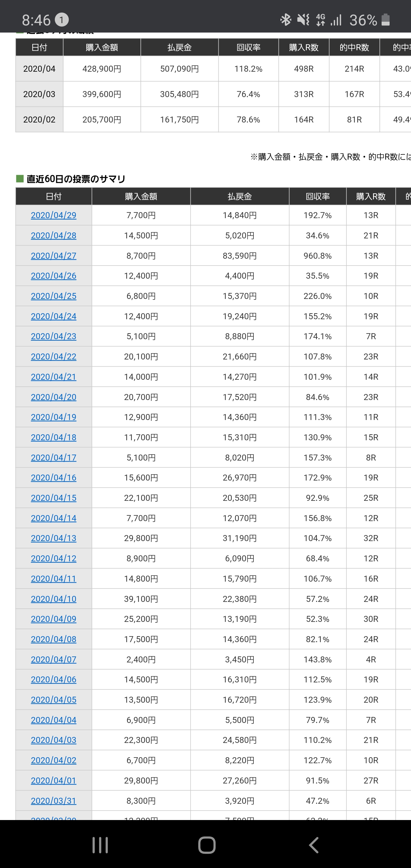Image resolution: width=411 pixels, height=868 pixels.
Task: Click the 2020/04/05 date link
Action: click(x=54, y=700)
